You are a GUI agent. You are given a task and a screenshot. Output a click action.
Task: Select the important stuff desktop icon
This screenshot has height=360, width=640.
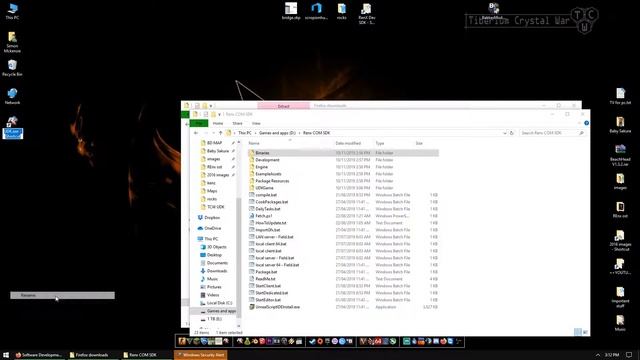(620, 297)
